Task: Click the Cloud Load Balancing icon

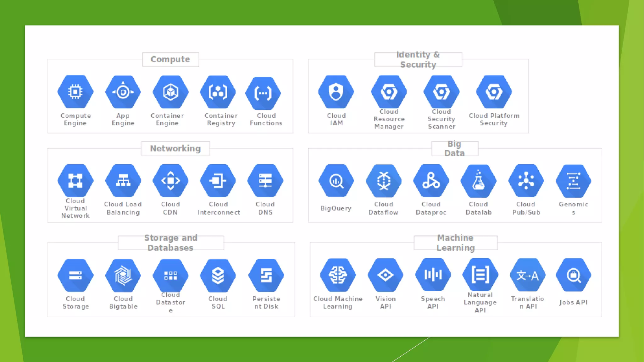Action: pos(123,181)
